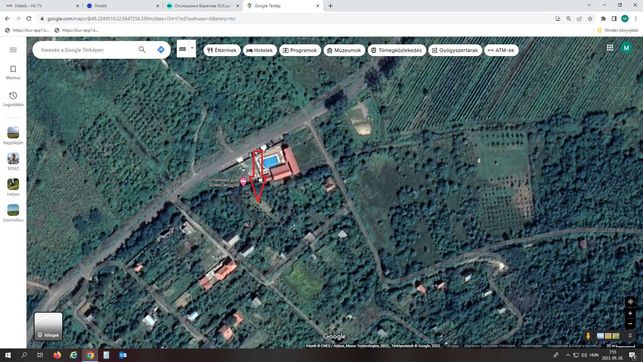Toggle the map layer tile at bottom-left
Viewport: 643px width, 362px height.
pos(48,326)
